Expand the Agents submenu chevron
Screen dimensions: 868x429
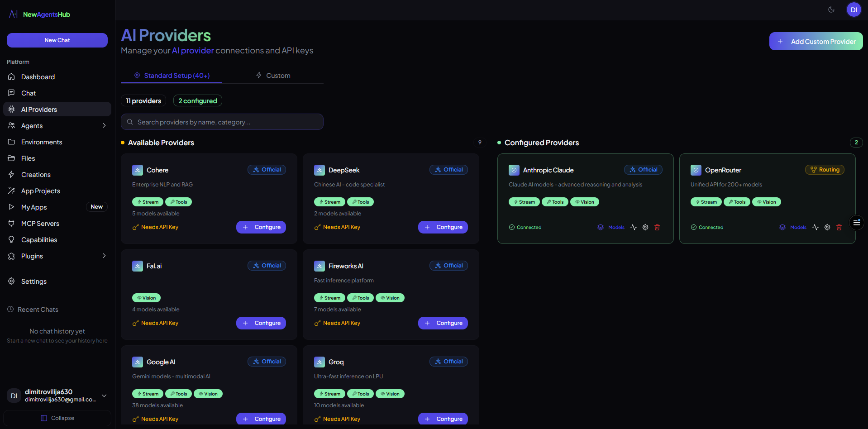[104, 126]
